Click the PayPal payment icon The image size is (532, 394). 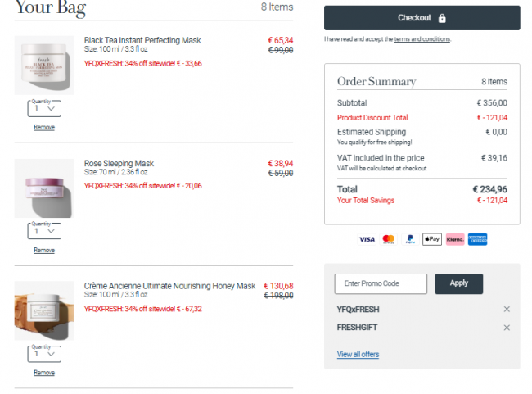tap(410, 239)
